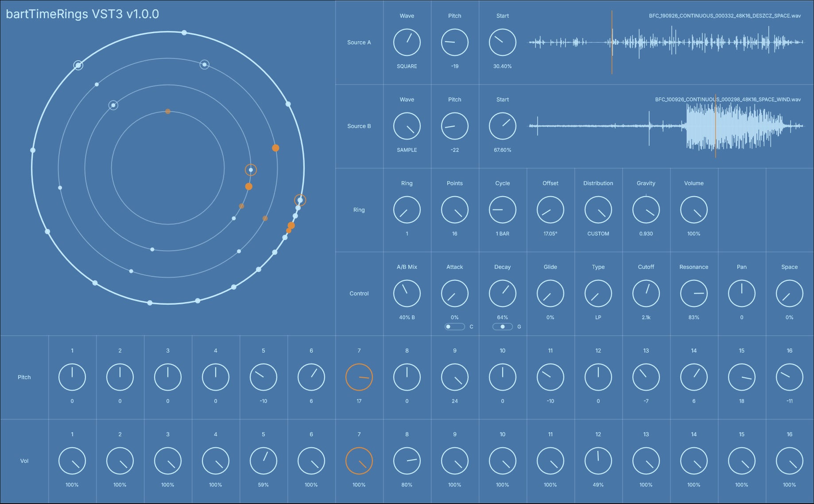Adjust Source A Pitch knob at -19
814x504 pixels.
point(454,43)
